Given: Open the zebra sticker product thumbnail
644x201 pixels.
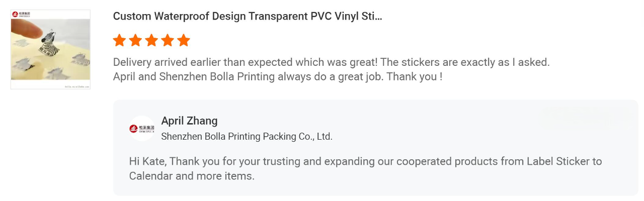Looking at the screenshot, I should point(50,49).
